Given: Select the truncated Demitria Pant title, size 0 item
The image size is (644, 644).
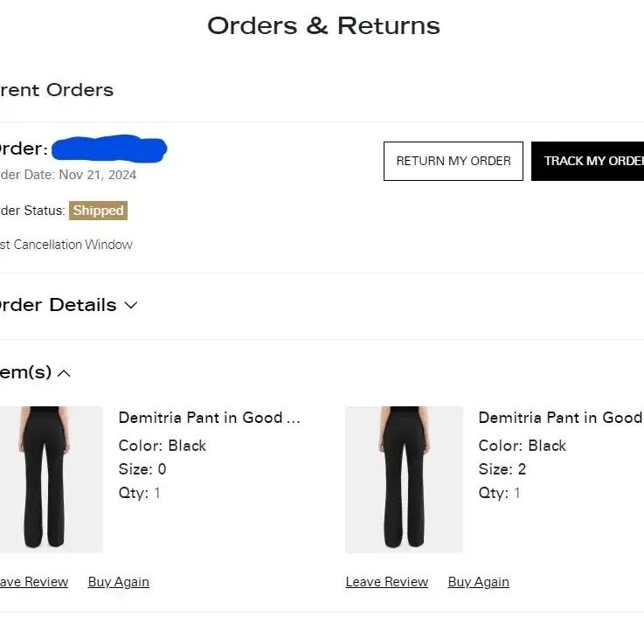Looking at the screenshot, I should point(210,418).
